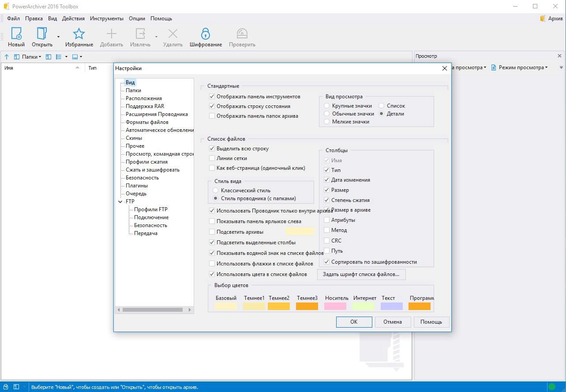
Task: Open the Инструменты menu
Action: (107, 19)
